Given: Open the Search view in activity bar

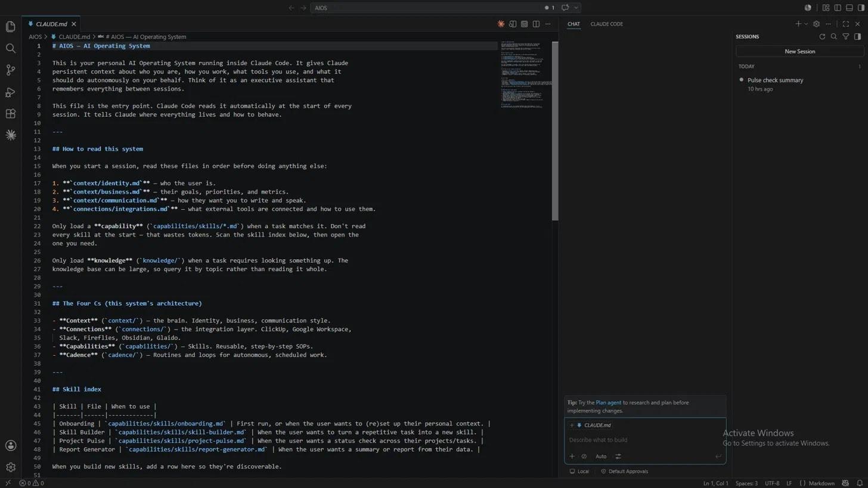Looking at the screenshot, I should click(10, 49).
